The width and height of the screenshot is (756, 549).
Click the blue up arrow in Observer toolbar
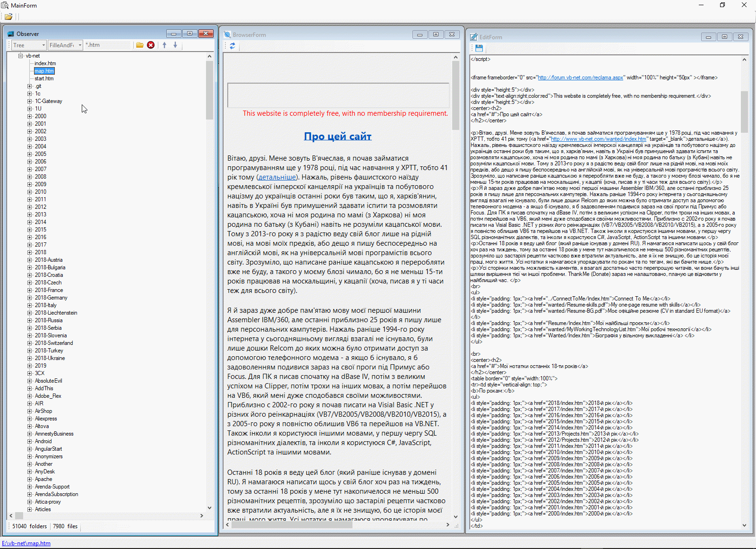pos(164,45)
